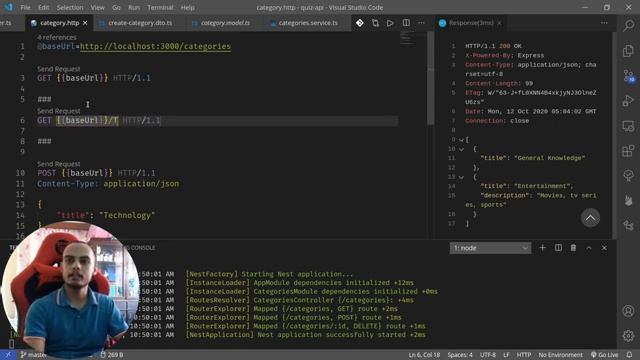Click HTTP language mode in status bar
This screenshot has width=640, height=360.
(524, 355)
